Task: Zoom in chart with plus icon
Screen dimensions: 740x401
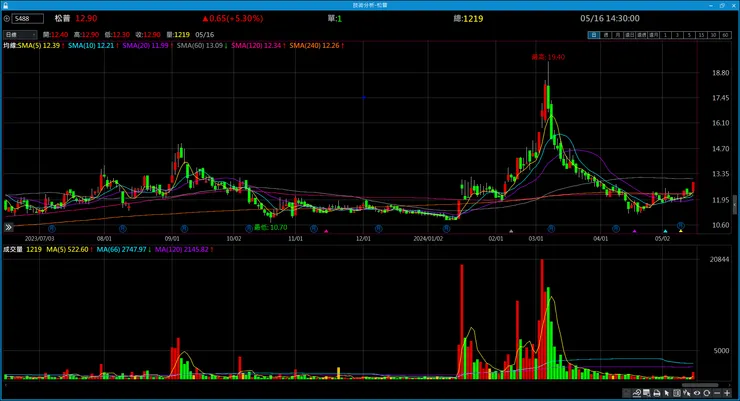Action: pyautogui.click(x=727, y=393)
